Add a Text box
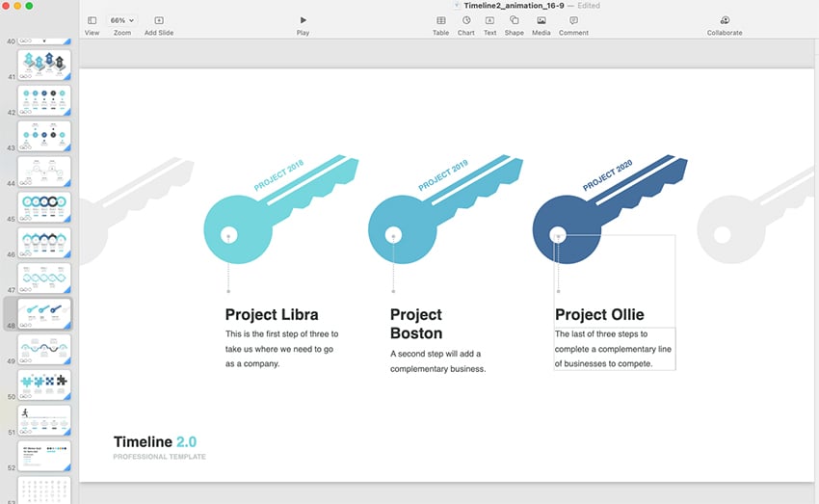The width and height of the screenshot is (819, 504). 489,20
